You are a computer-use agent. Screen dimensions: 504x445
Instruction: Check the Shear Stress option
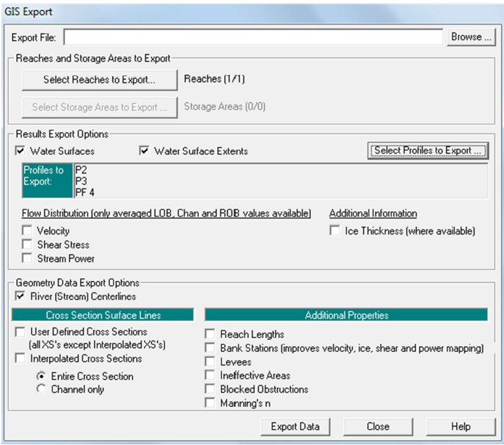tap(27, 244)
